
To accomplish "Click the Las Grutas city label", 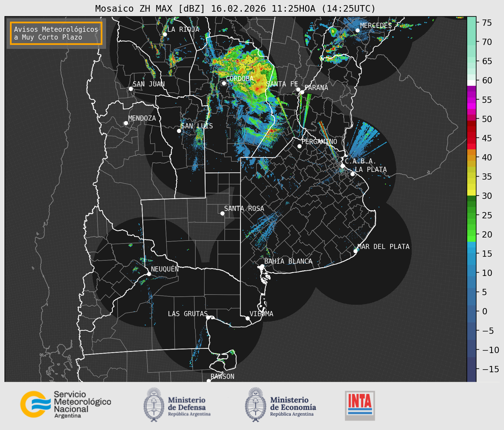I will (187, 314).
